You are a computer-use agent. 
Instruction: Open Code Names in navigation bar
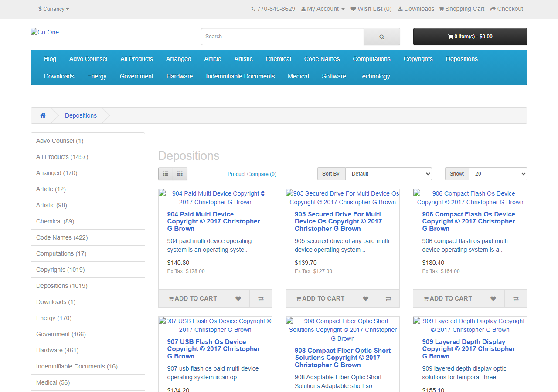click(x=322, y=59)
